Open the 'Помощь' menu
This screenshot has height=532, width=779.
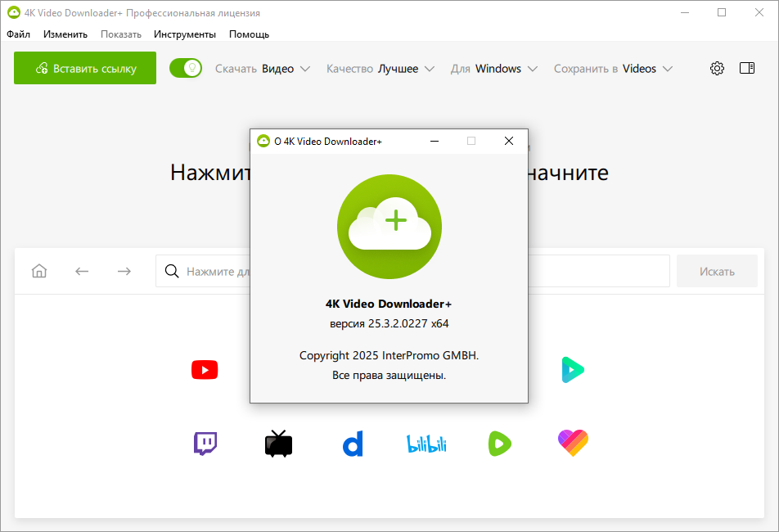click(x=249, y=34)
